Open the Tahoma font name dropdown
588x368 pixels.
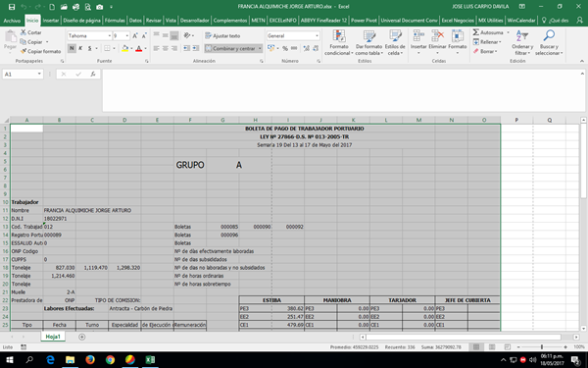110,35
